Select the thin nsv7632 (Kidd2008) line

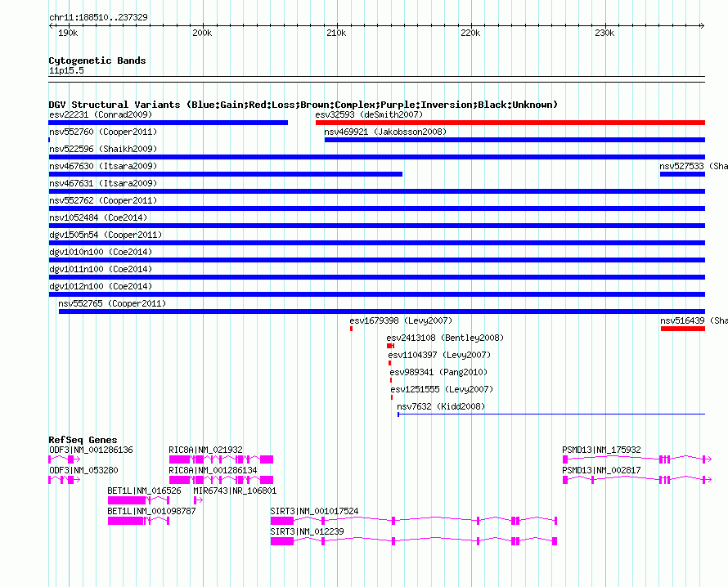pos(551,414)
